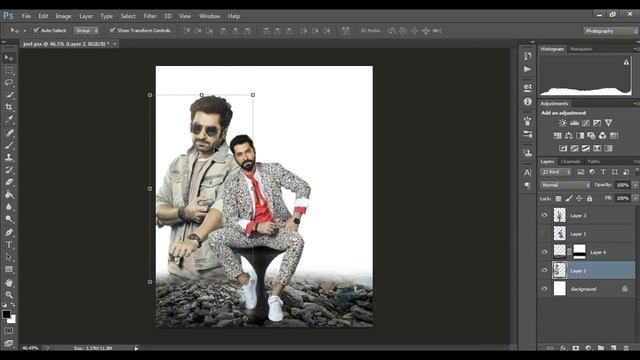Screen dimensions: 640x360
Task: Select the Brush tool
Action: 9,145
